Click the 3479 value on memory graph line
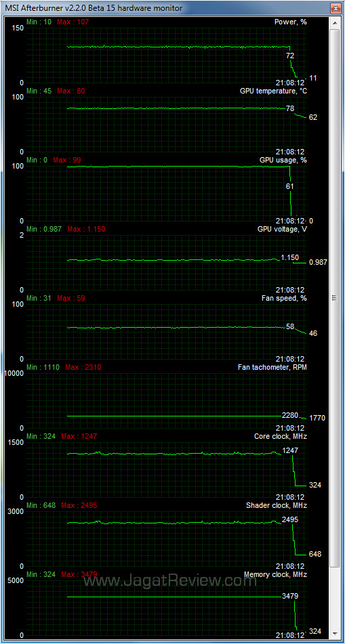345x644 pixels. pos(290,595)
